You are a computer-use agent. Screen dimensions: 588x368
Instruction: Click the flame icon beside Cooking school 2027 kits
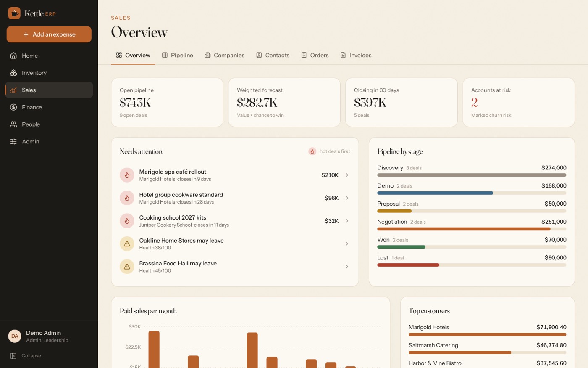[x=127, y=221]
